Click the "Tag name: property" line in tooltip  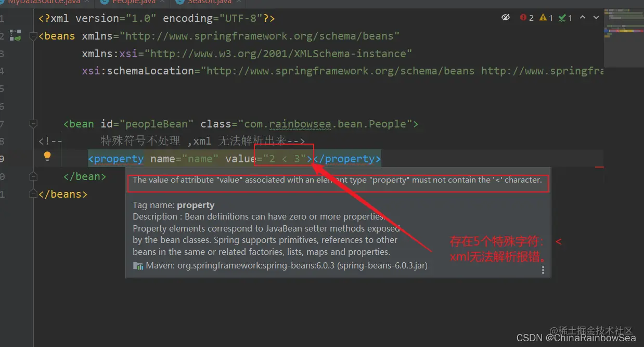pos(174,205)
